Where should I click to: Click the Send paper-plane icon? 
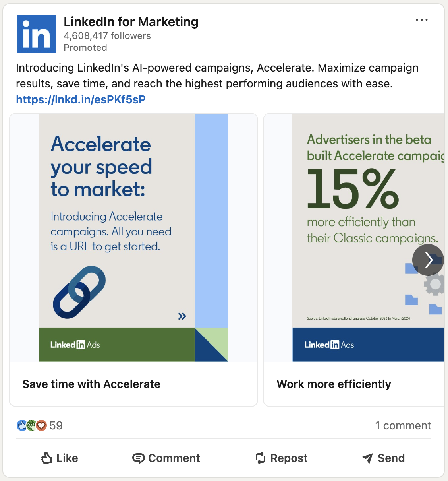pos(367,458)
